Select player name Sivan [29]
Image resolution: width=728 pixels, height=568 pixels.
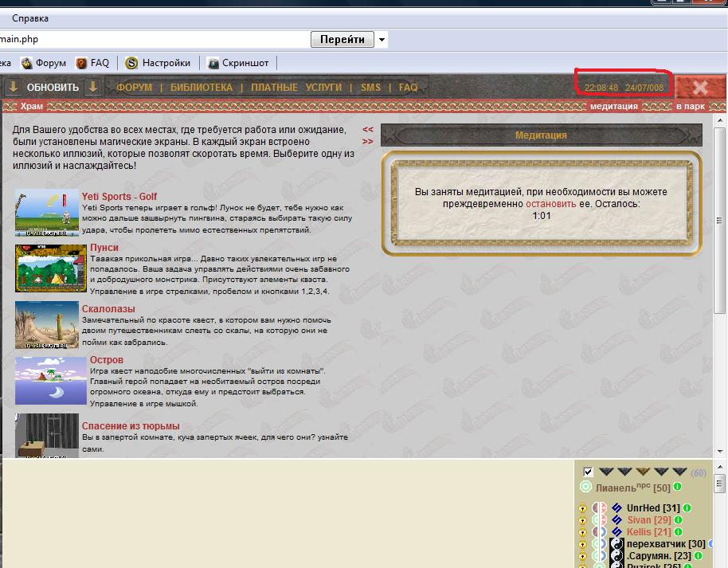click(649, 519)
